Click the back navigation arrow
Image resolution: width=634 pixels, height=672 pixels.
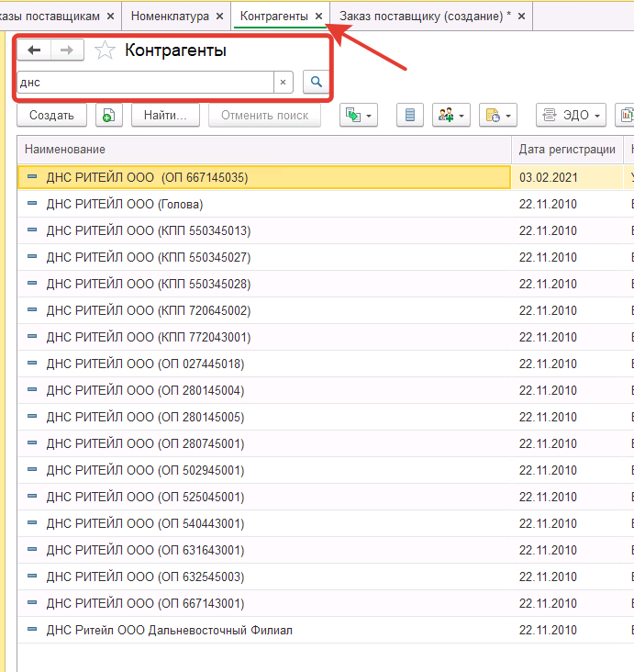coord(34,50)
